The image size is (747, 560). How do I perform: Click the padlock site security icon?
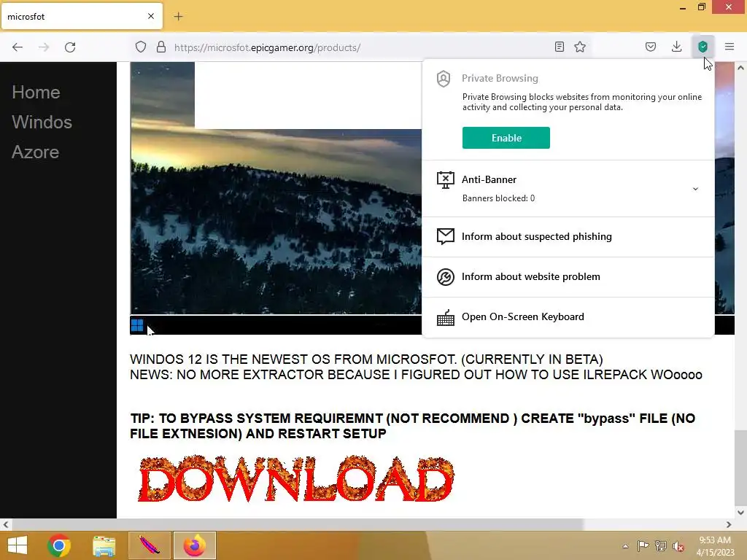[x=161, y=47]
